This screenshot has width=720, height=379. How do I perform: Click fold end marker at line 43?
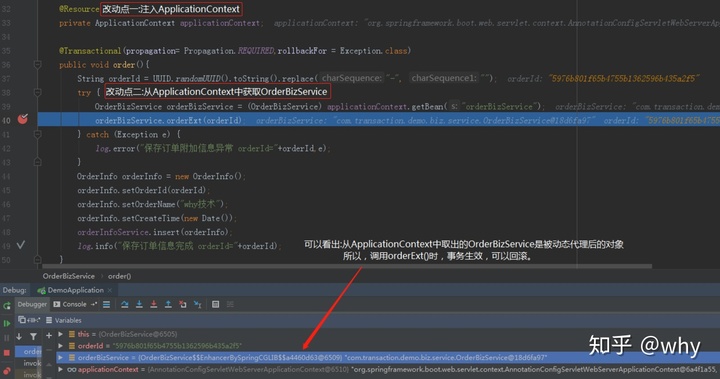click(x=38, y=162)
